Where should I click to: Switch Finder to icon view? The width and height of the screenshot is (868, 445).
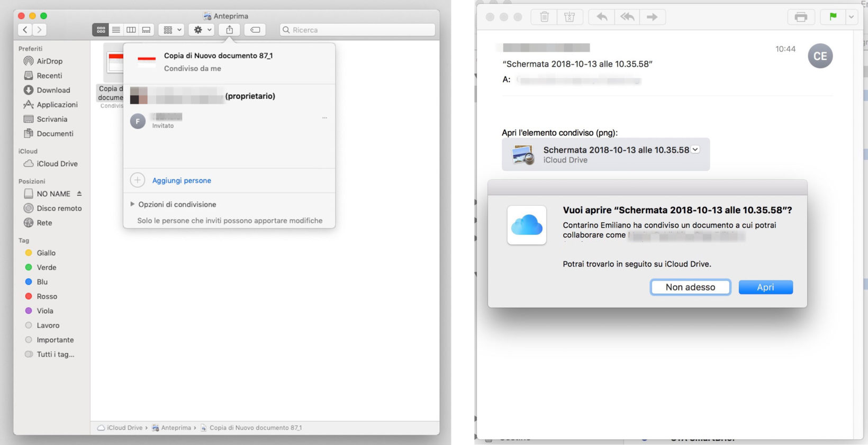101,30
